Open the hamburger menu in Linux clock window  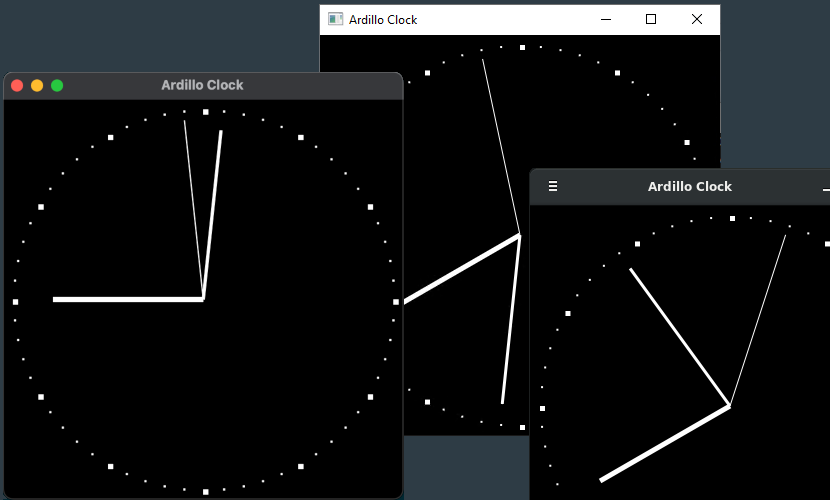(553, 186)
